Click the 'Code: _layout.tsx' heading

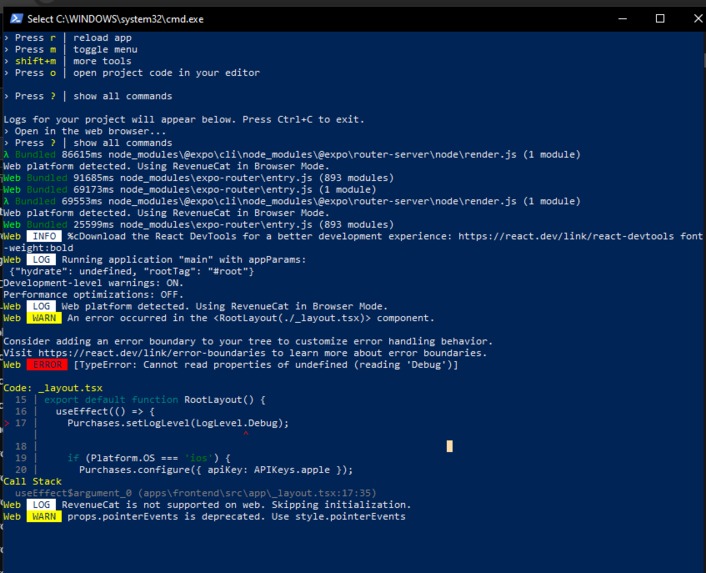[x=53, y=388]
